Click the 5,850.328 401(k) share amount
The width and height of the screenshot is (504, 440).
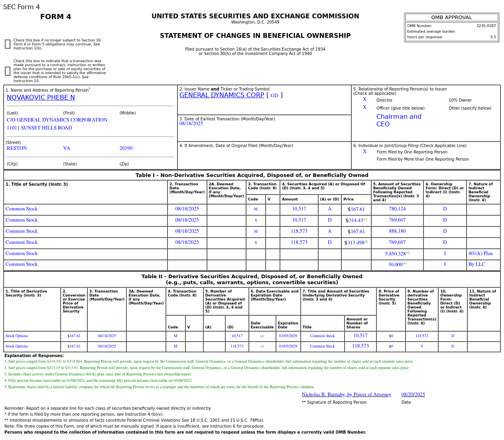397,253
